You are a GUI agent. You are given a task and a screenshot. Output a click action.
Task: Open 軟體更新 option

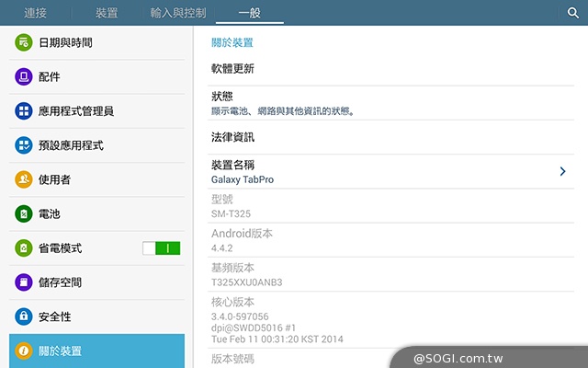coord(386,68)
